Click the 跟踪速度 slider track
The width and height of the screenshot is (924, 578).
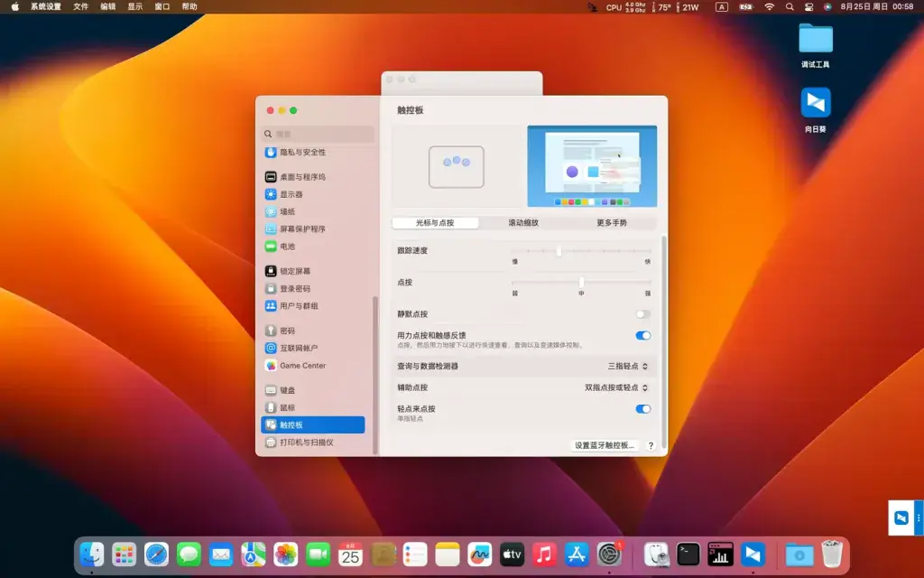pyautogui.click(x=581, y=251)
